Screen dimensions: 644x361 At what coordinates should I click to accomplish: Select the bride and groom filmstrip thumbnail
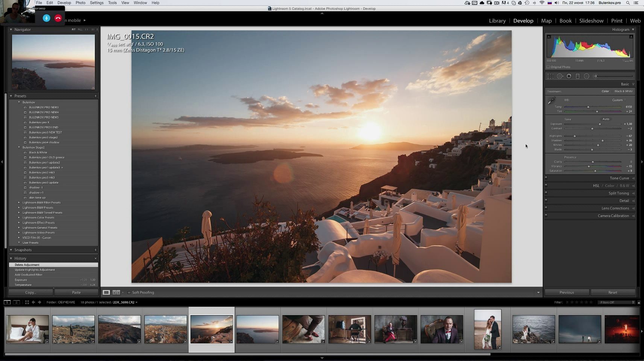coord(488,329)
